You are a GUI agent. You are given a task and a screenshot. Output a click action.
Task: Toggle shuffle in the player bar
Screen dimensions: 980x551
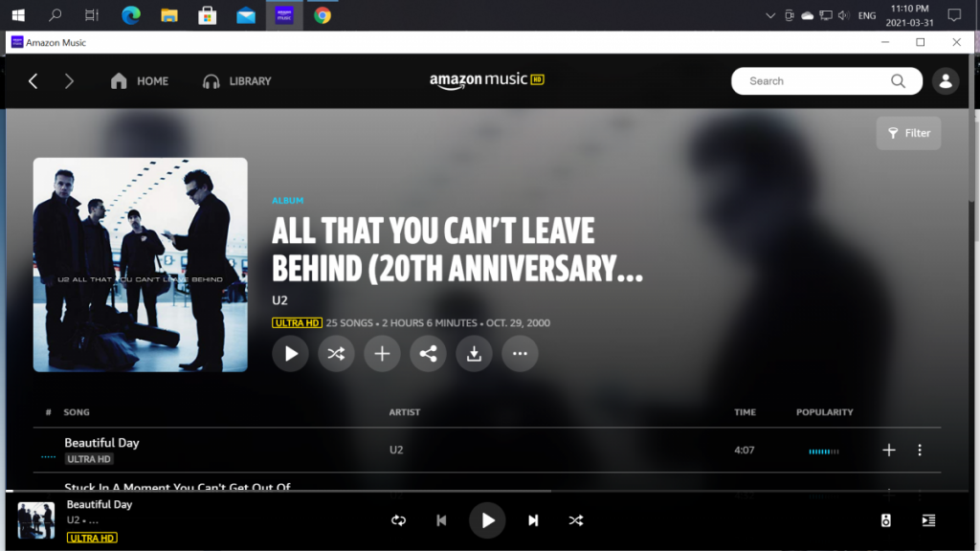pyautogui.click(x=576, y=520)
